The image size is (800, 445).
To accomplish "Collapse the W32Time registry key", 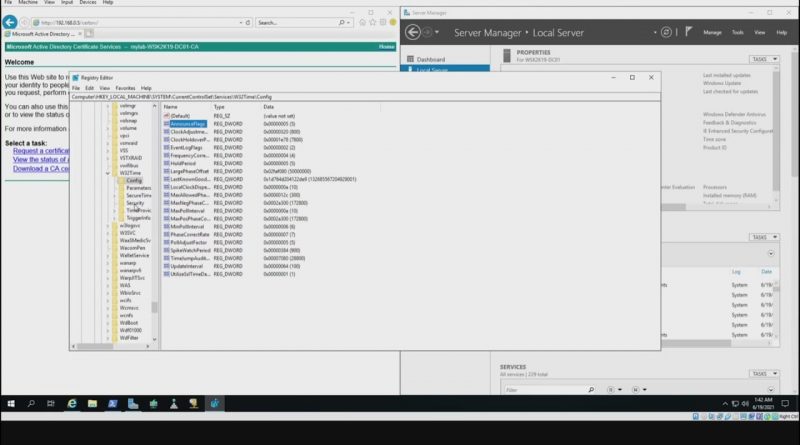I will click(108, 173).
